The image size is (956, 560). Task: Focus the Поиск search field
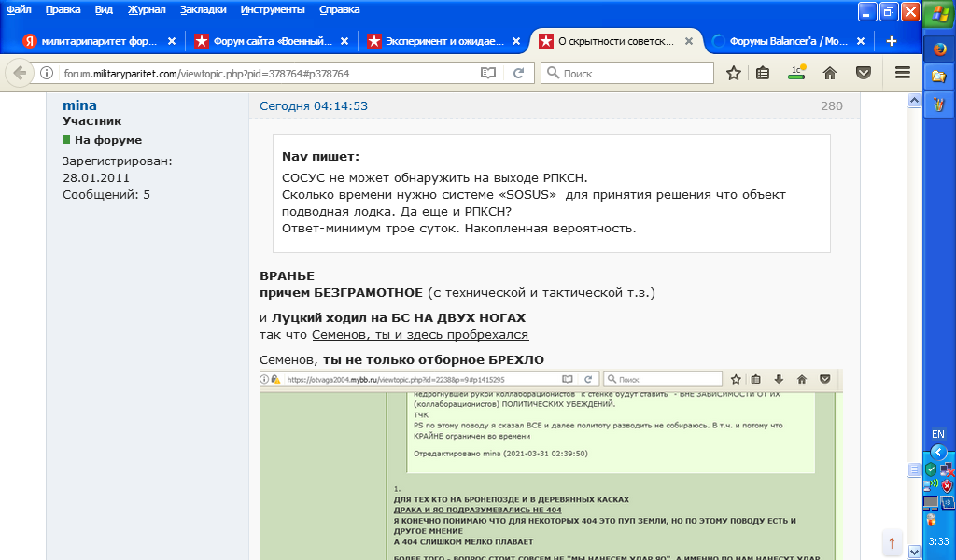pos(626,73)
